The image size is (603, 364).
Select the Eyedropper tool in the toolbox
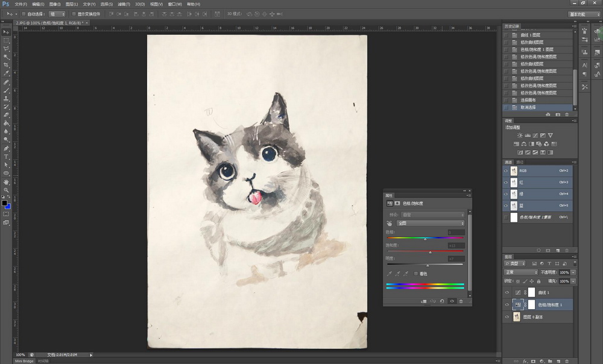6,73
